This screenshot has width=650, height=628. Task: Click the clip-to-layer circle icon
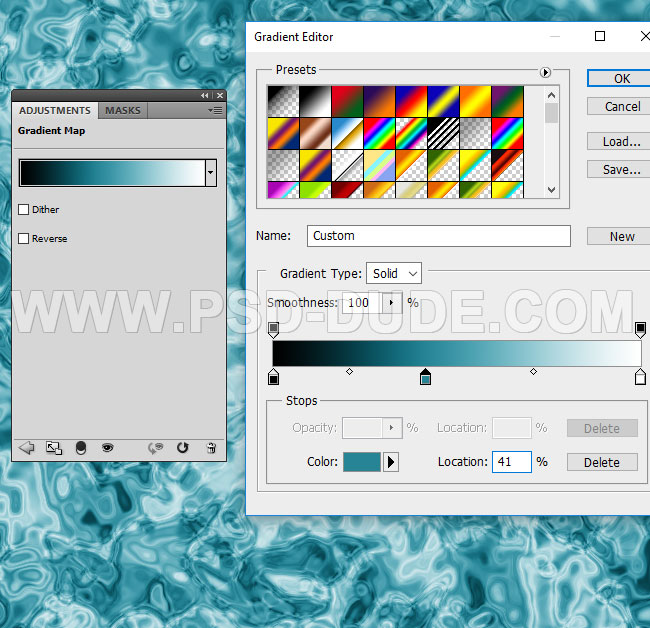81,448
